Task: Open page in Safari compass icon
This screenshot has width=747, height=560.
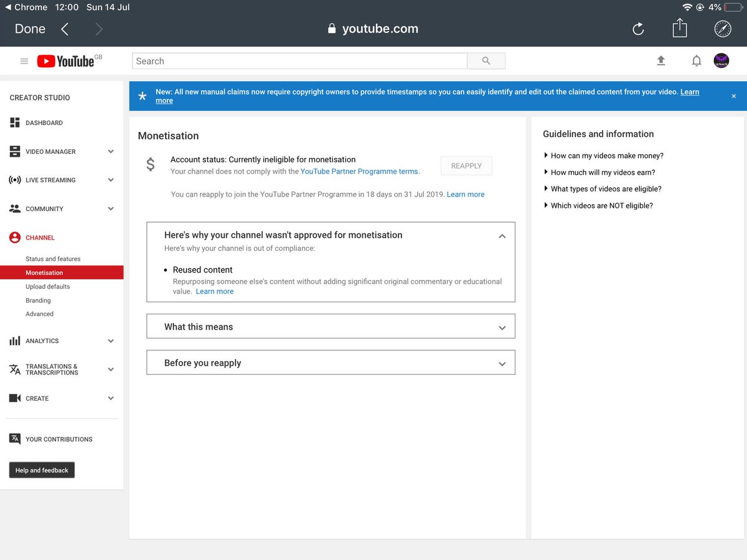Action: click(723, 29)
